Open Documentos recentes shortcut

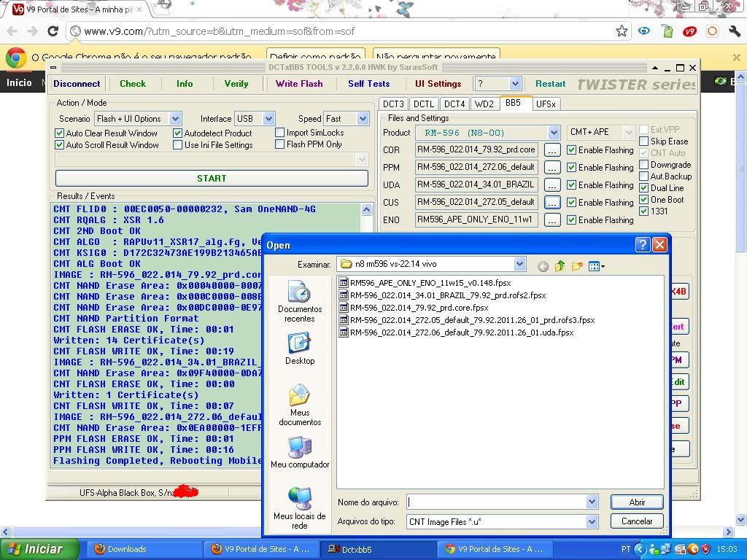point(300,301)
